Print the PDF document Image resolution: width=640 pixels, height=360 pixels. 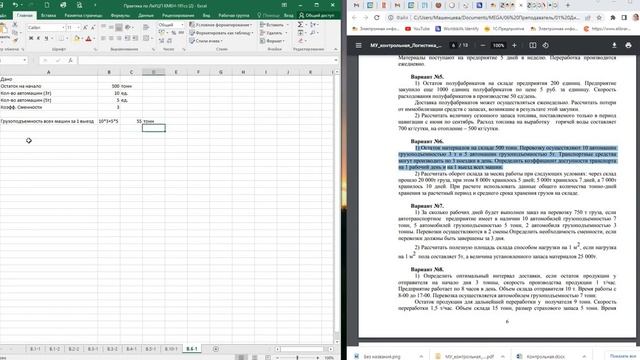[628, 45]
